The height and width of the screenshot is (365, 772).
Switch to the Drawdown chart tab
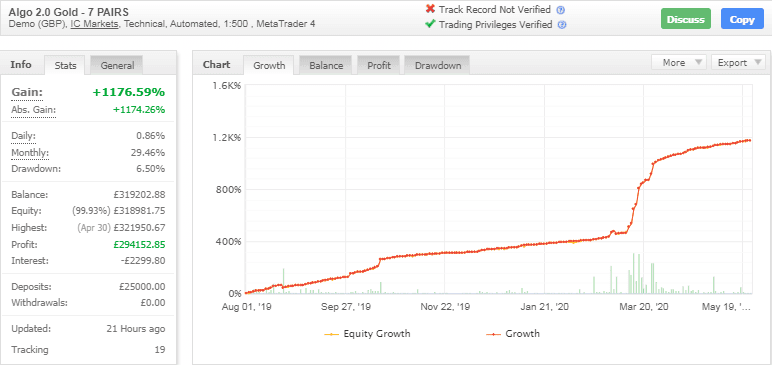click(437, 65)
